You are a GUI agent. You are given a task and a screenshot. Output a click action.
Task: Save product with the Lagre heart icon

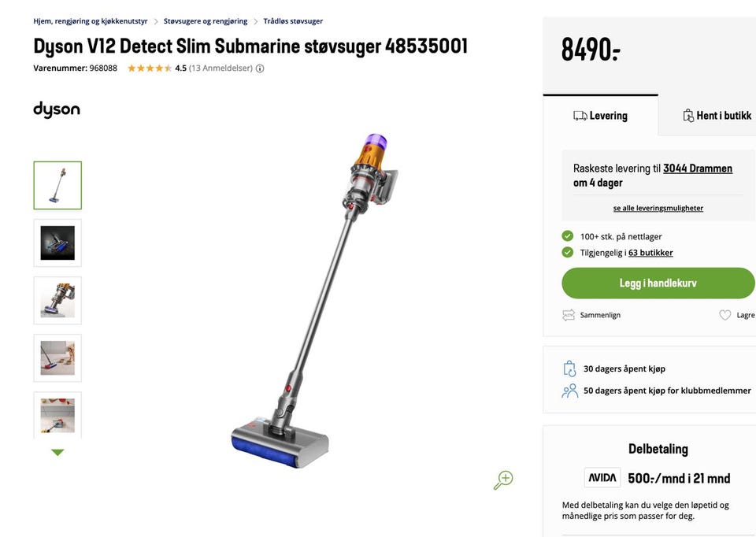click(x=725, y=315)
